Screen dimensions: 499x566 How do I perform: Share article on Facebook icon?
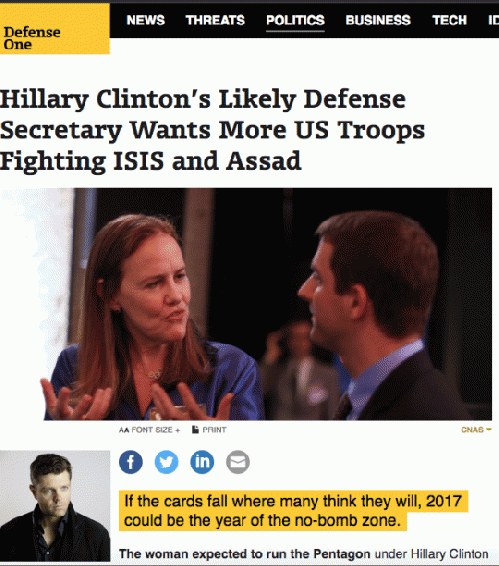[131, 462]
